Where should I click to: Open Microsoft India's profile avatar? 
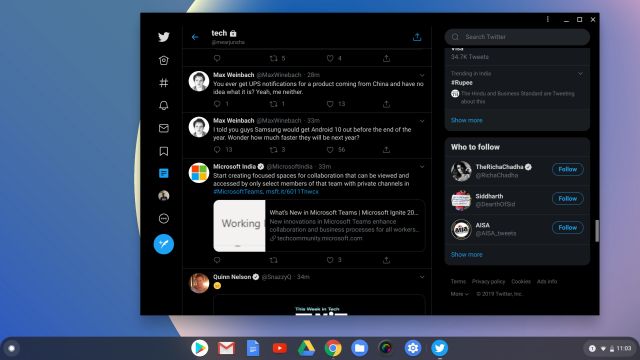199,172
